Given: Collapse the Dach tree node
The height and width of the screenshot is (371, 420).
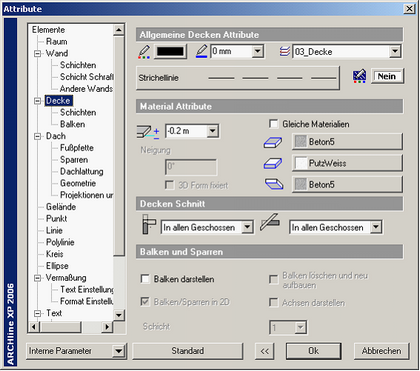Looking at the screenshot, I should pos(38,136).
